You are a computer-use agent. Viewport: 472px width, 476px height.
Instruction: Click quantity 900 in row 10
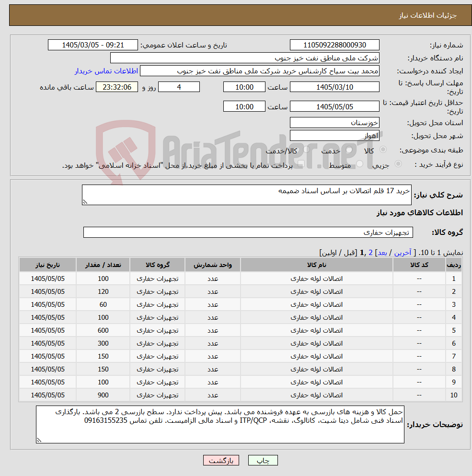point(103,395)
